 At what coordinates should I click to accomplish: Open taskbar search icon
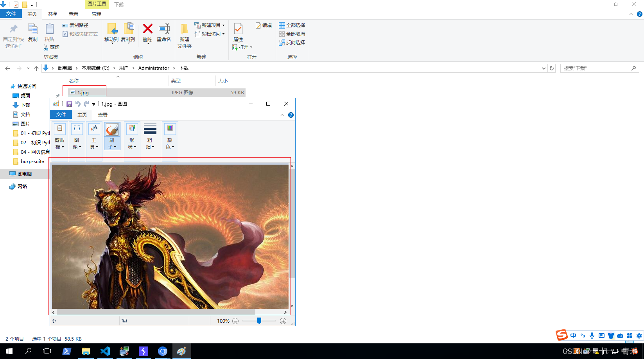pos(28,351)
